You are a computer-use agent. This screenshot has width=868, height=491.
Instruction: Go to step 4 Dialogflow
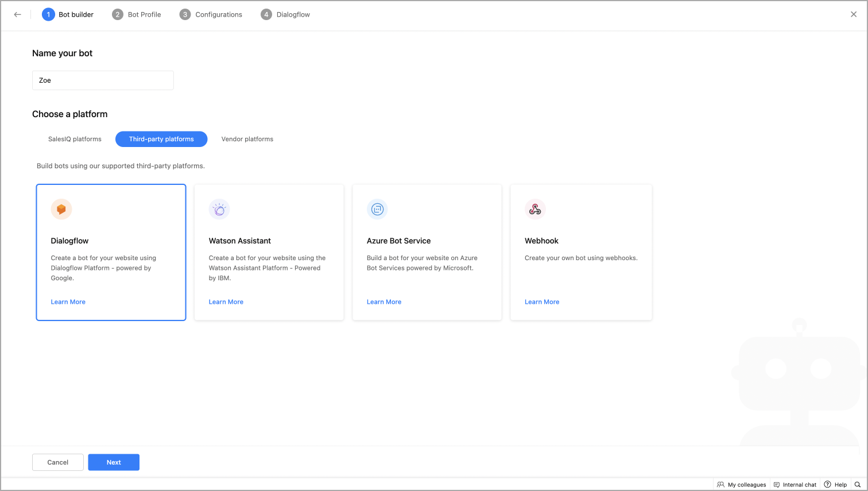285,14
